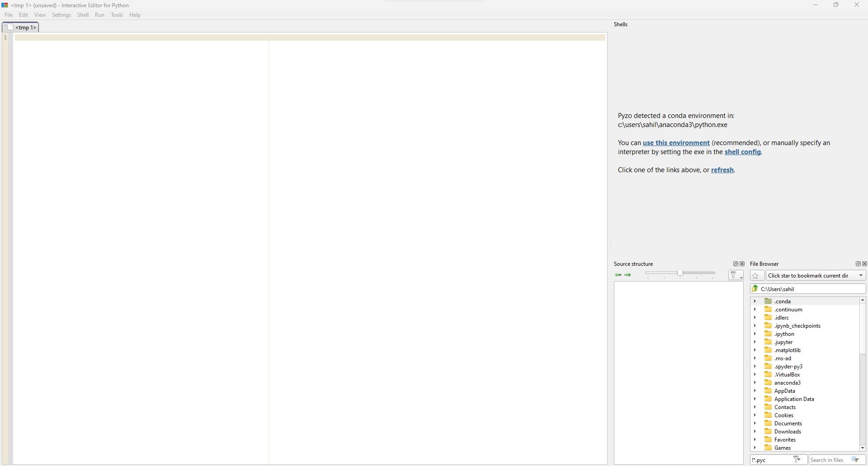The width and height of the screenshot is (868, 466).
Task: Expand the Downloads folder
Action: 755,431
